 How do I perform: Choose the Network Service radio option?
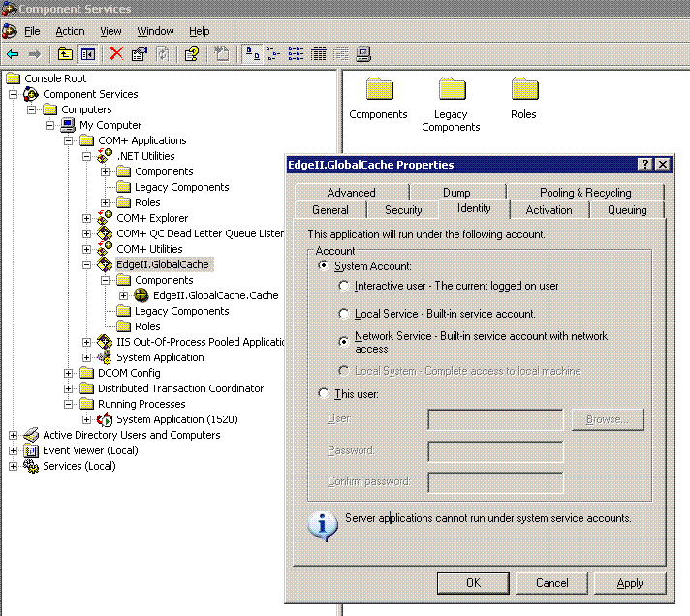(344, 342)
